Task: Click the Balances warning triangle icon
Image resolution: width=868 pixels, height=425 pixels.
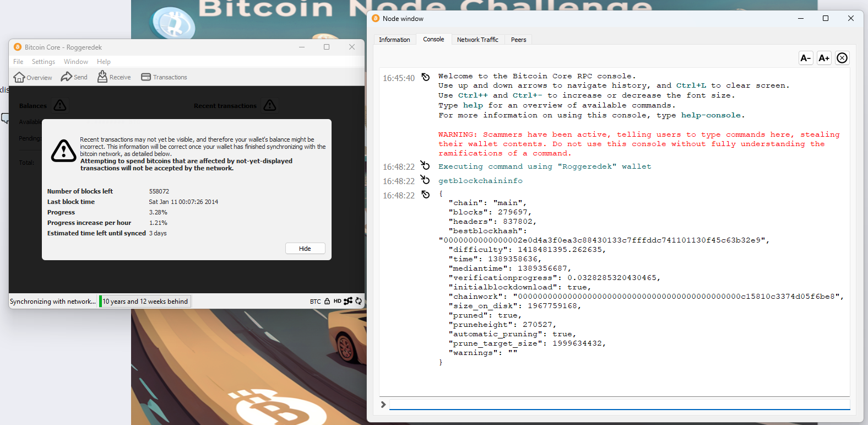Action: pos(60,105)
